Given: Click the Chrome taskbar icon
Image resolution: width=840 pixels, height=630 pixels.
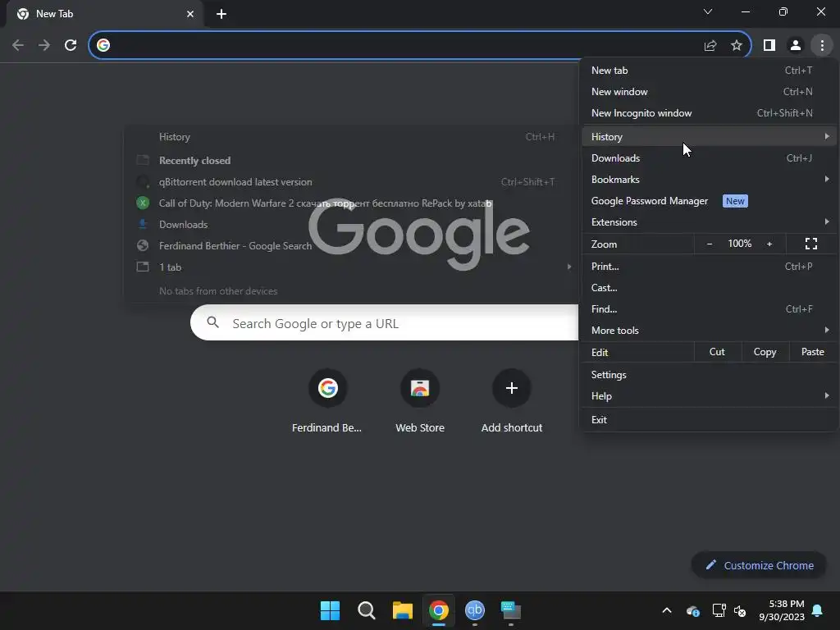Looking at the screenshot, I should (x=438, y=610).
